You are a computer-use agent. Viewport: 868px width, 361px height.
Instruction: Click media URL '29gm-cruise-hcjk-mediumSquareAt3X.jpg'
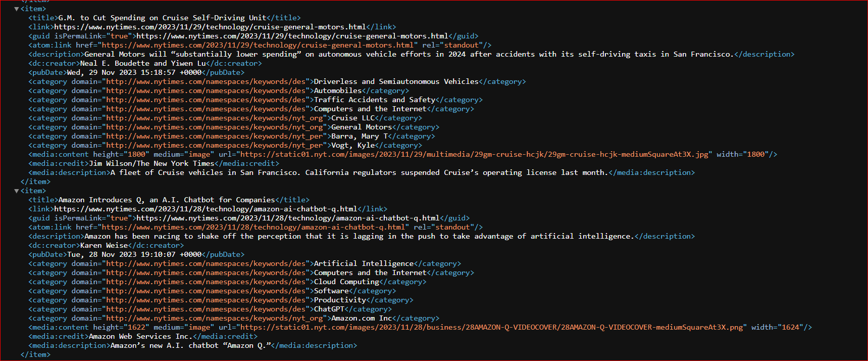(474, 154)
